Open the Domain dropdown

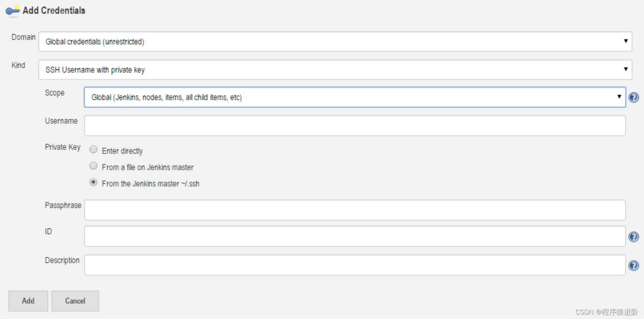[x=335, y=41]
